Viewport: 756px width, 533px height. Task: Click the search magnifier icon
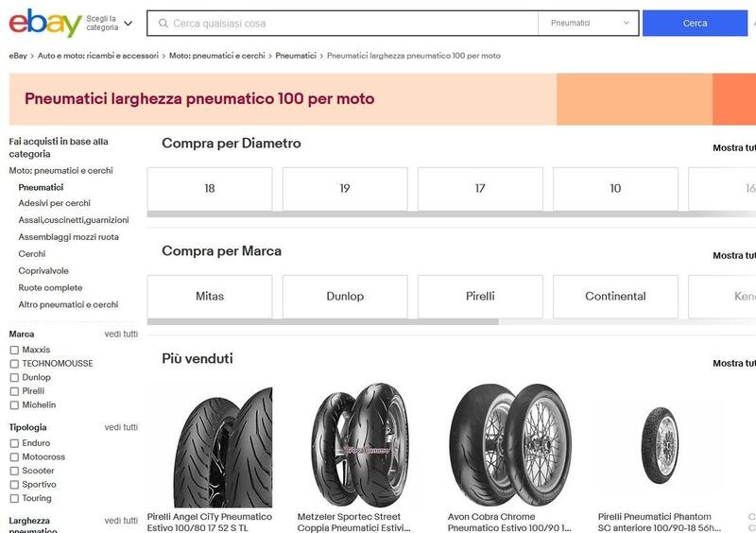tap(163, 23)
